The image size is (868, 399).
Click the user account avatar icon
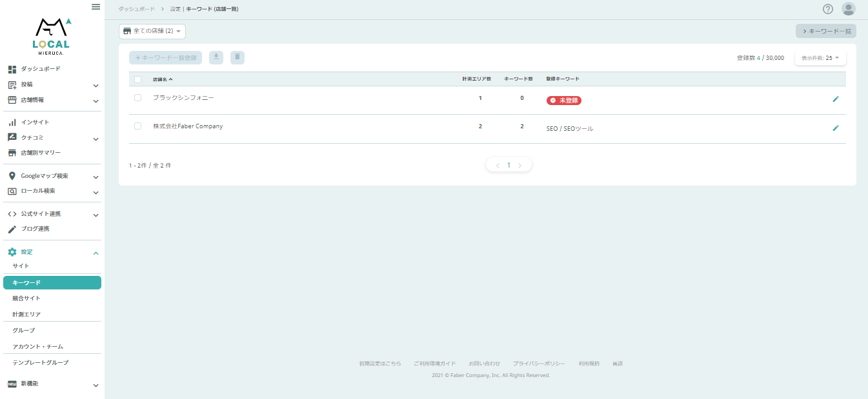tap(849, 9)
